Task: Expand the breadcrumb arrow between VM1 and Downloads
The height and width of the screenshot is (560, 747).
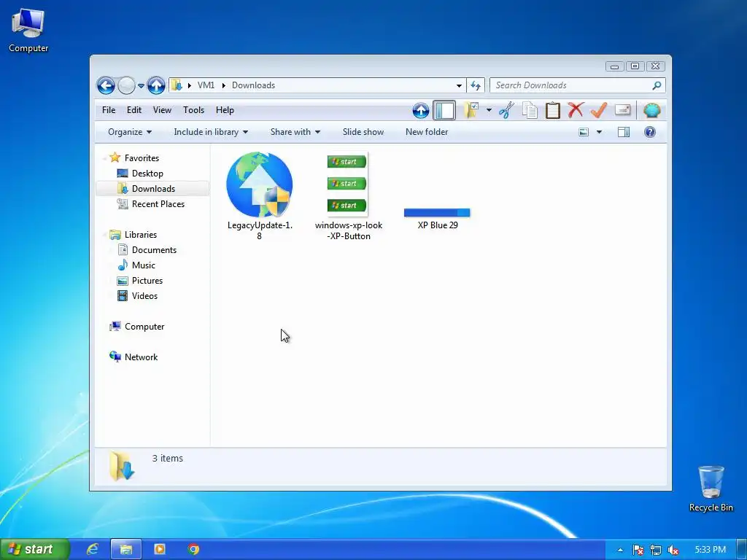Action: [223, 86]
